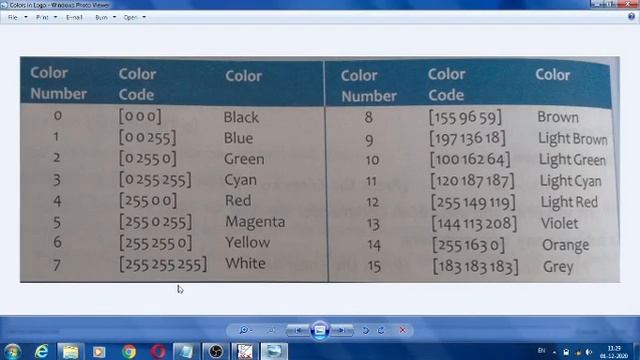This screenshot has height=360, width=640.
Task: Click the Windows Start button
Action: coord(13,351)
